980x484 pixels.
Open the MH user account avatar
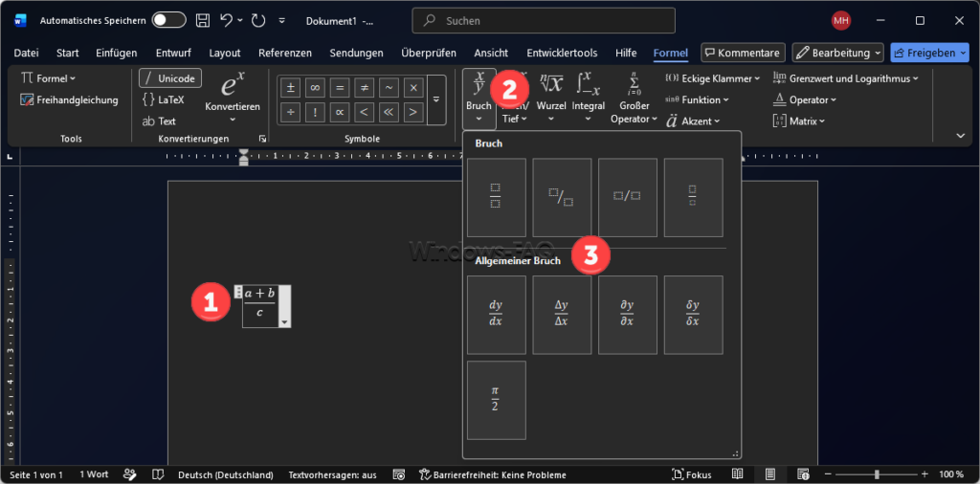840,21
